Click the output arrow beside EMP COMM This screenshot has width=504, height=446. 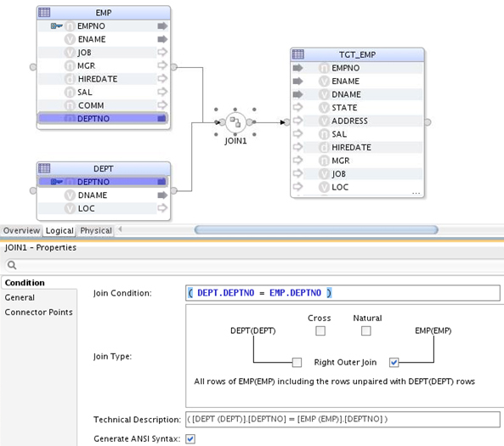pos(162,104)
